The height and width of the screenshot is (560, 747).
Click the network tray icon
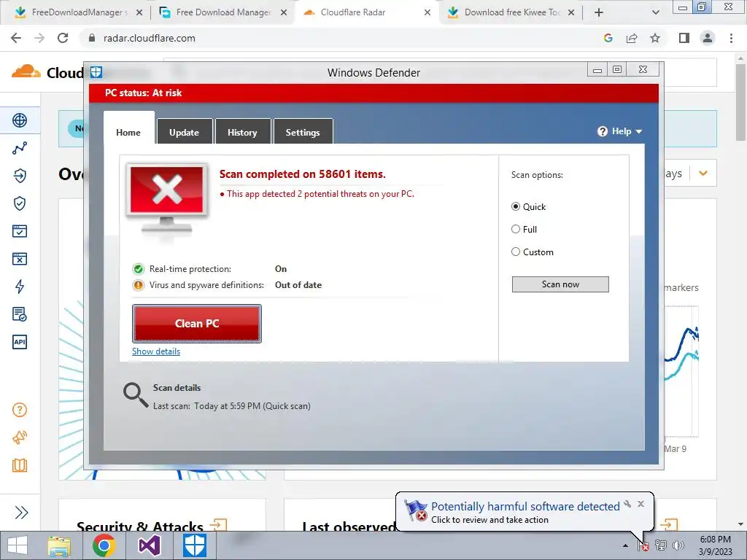661,545
